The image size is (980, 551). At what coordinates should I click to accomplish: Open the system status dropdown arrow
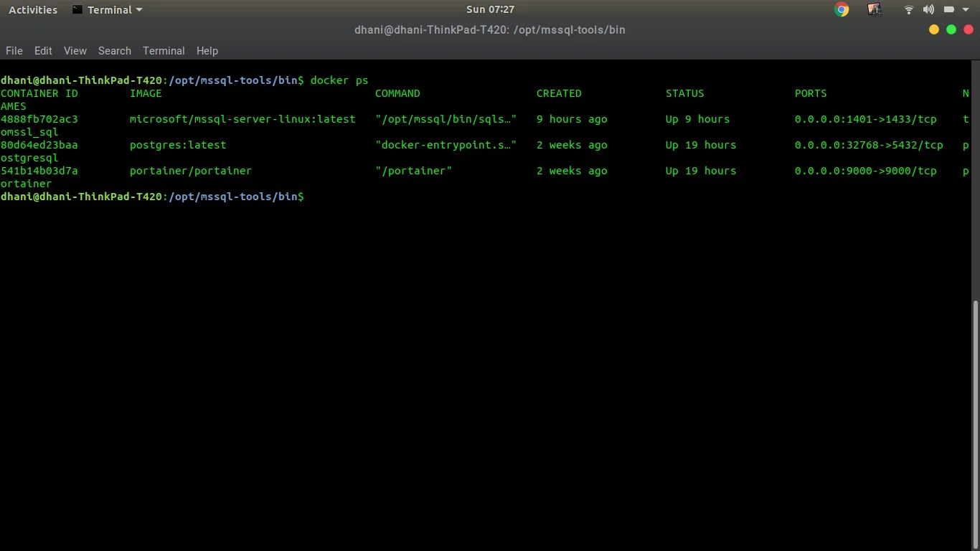(x=964, y=9)
